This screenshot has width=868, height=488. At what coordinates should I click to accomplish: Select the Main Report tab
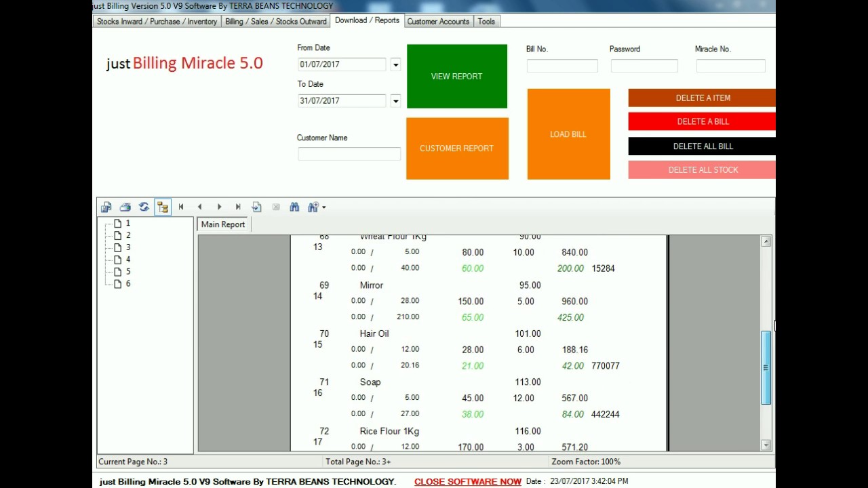(x=223, y=224)
